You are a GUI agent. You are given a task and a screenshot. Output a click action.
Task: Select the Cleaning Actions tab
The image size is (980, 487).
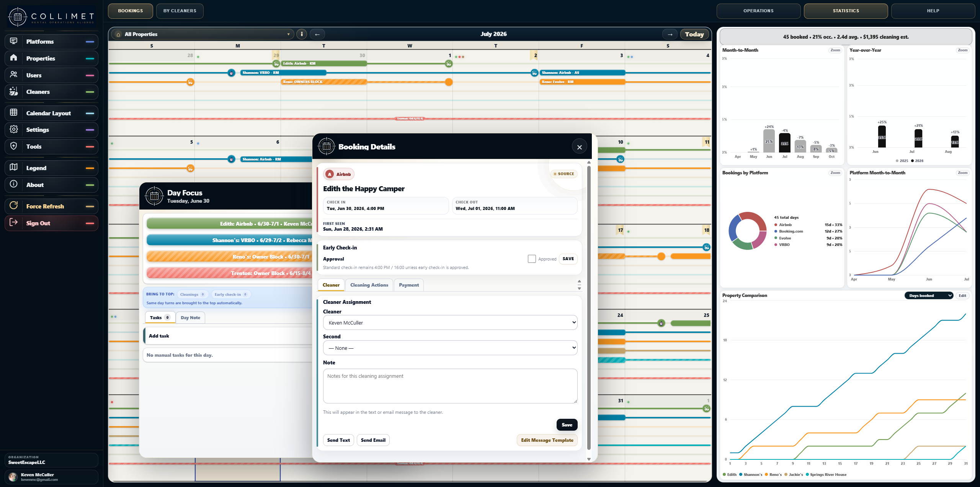coord(369,285)
